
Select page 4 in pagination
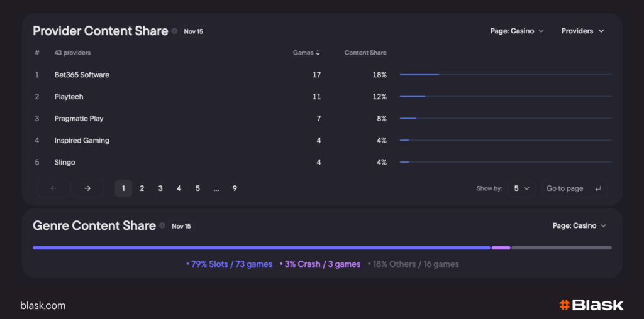click(x=179, y=188)
